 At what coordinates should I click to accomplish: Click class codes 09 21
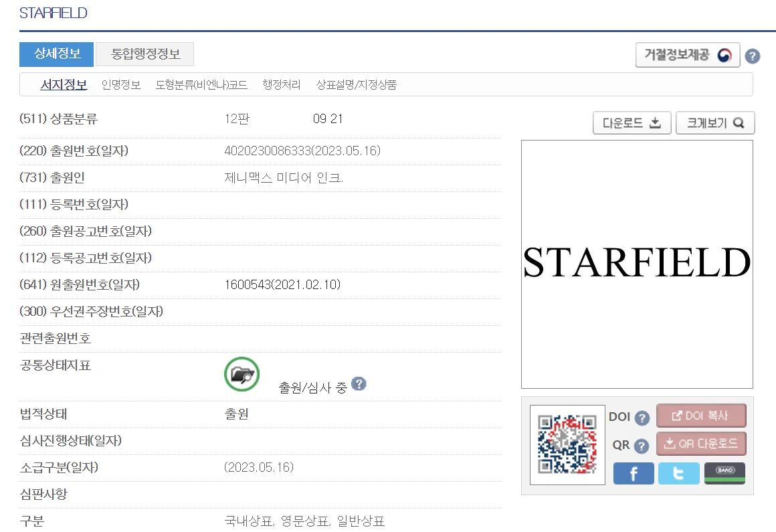[328, 118]
